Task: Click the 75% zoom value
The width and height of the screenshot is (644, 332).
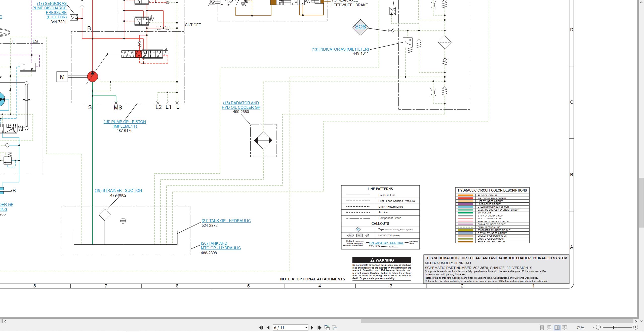Action: pyautogui.click(x=580, y=327)
